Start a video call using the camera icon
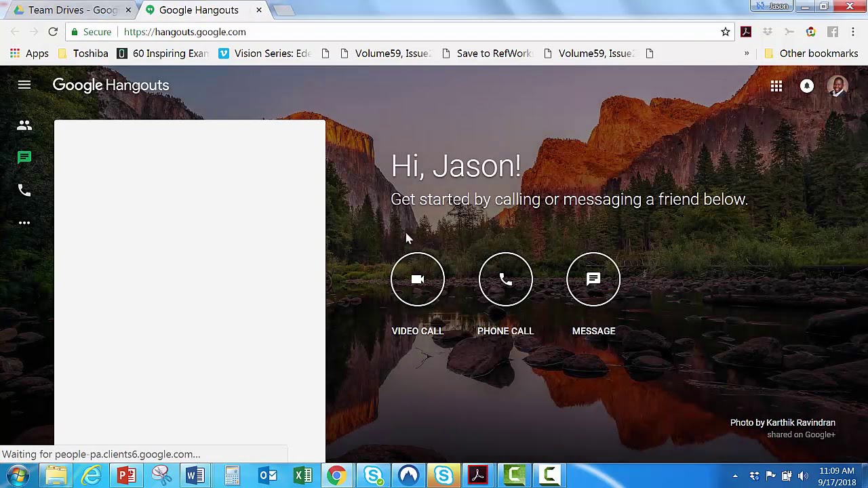 point(417,279)
